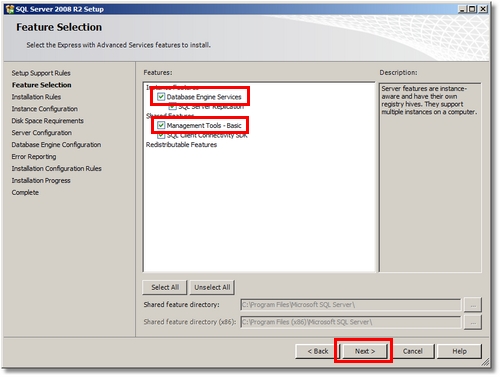The width and height of the screenshot is (500, 377).
Task: Click the SQL Server setup title bar icon
Action: coord(10,9)
